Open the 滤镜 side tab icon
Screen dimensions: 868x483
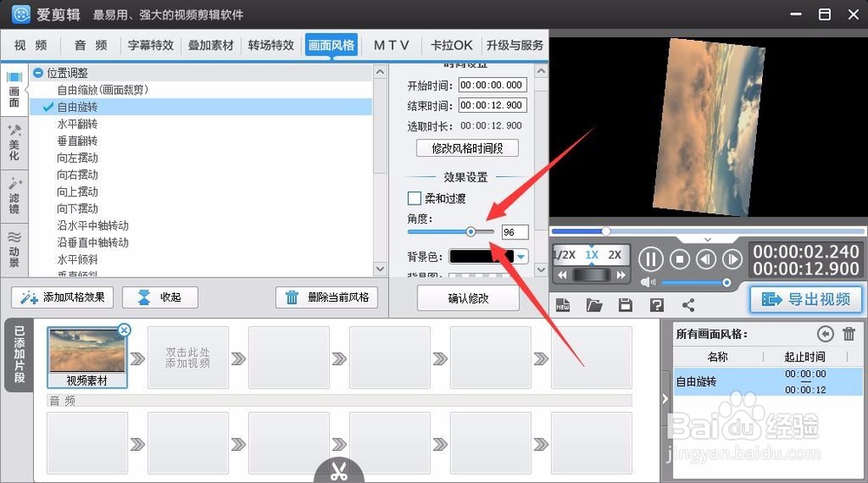coord(14,196)
